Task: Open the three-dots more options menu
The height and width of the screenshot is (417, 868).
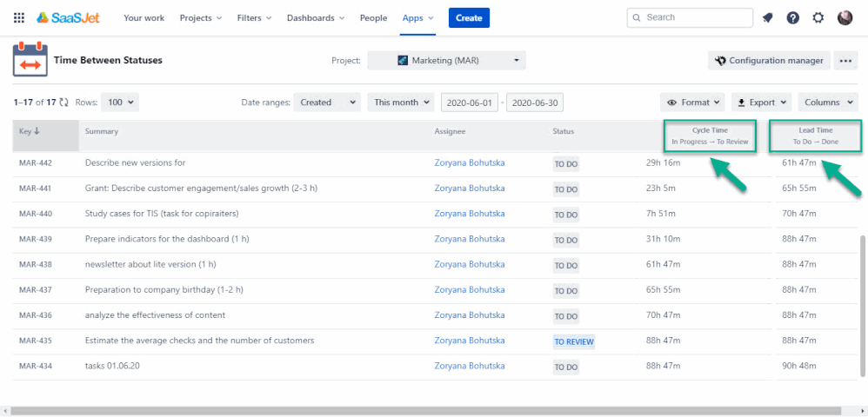Action: point(845,60)
